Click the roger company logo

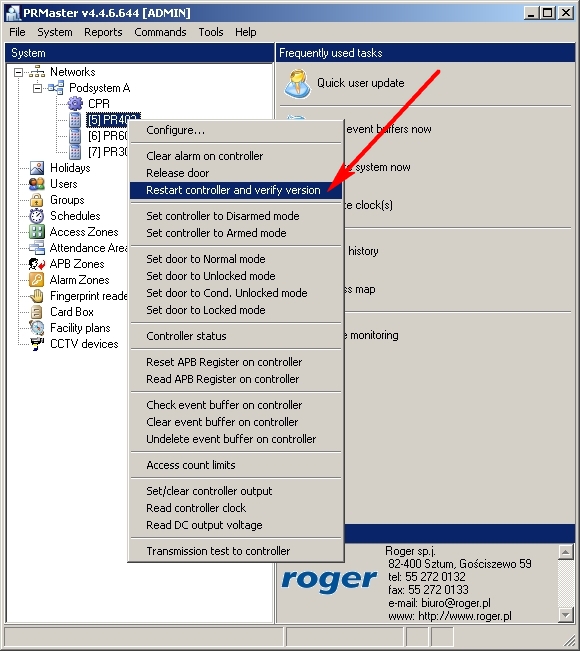coord(330,581)
